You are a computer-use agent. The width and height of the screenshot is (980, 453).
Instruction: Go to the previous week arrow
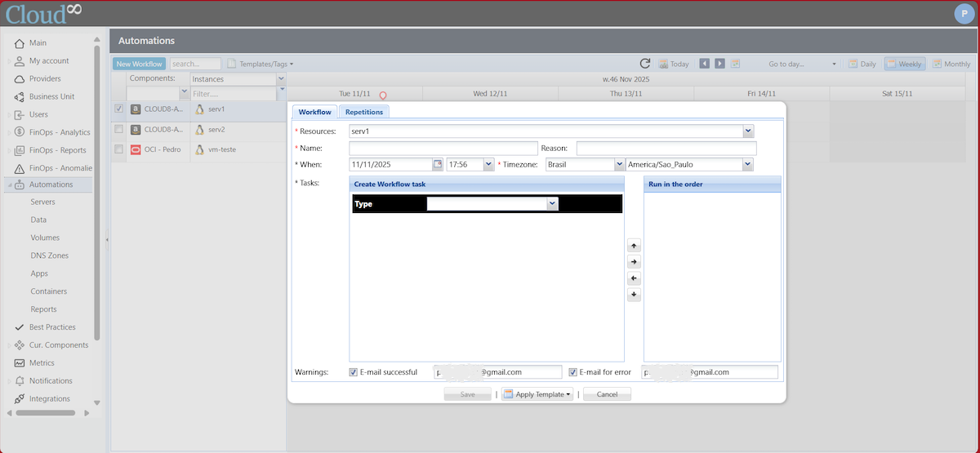pos(704,64)
